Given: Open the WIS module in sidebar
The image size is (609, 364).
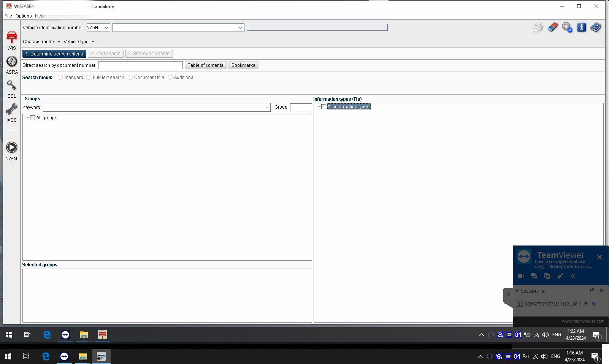Looking at the screenshot, I should click(12, 41).
